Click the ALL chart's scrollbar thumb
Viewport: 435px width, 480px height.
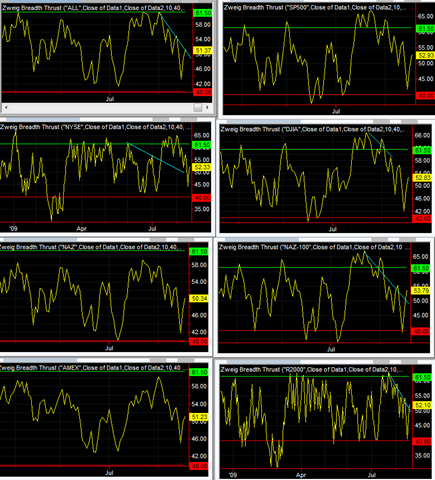198,107
